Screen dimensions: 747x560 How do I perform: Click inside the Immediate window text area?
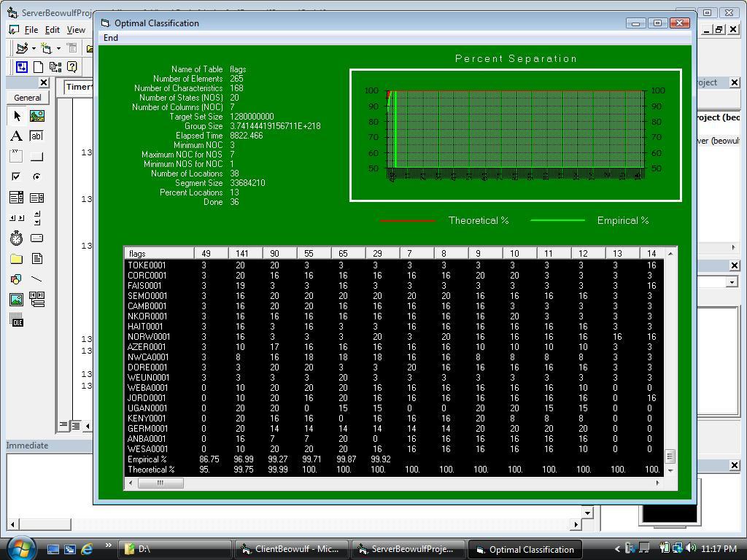pos(50,486)
